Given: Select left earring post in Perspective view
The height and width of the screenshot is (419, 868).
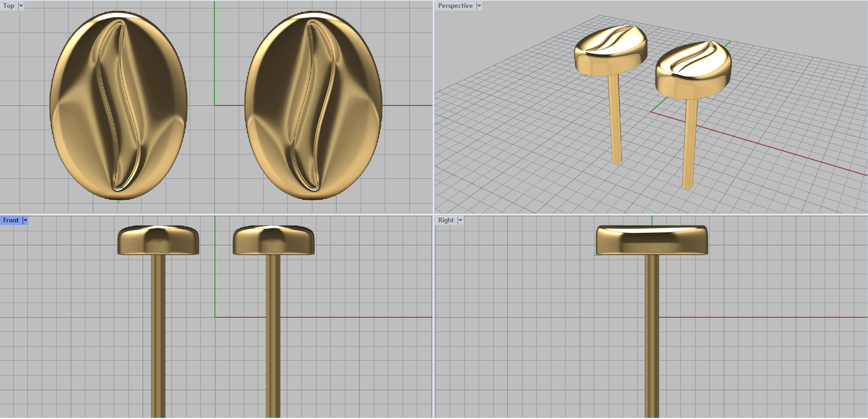Looking at the screenshot, I should pyautogui.click(x=615, y=119).
